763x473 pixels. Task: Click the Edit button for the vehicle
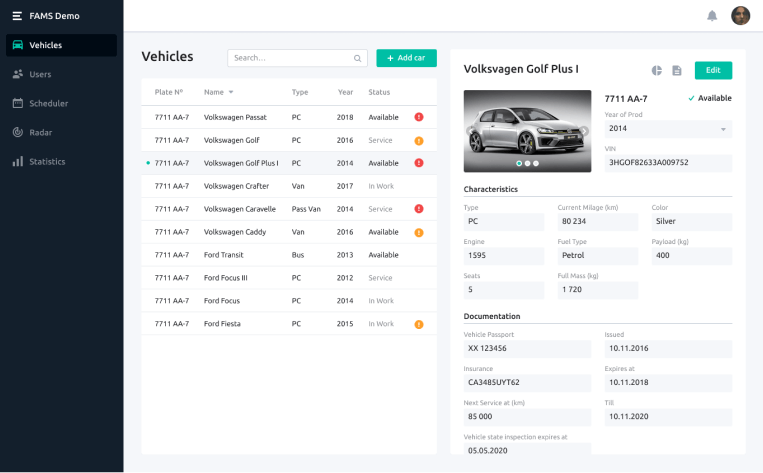coord(713,70)
